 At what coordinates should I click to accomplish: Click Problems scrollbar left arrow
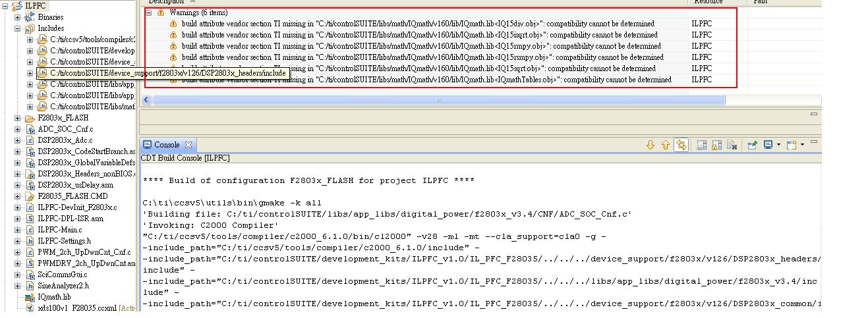pyautogui.click(x=146, y=100)
